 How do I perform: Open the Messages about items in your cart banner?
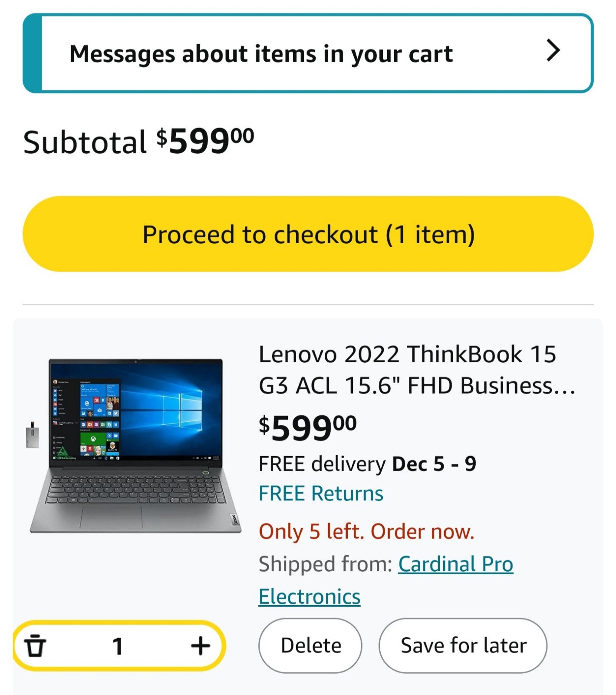click(x=308, y=53)
